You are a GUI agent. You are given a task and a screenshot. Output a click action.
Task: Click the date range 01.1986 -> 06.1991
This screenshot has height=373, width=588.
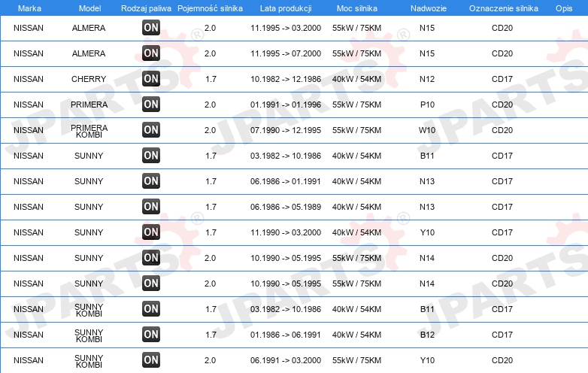click(286, 335)
